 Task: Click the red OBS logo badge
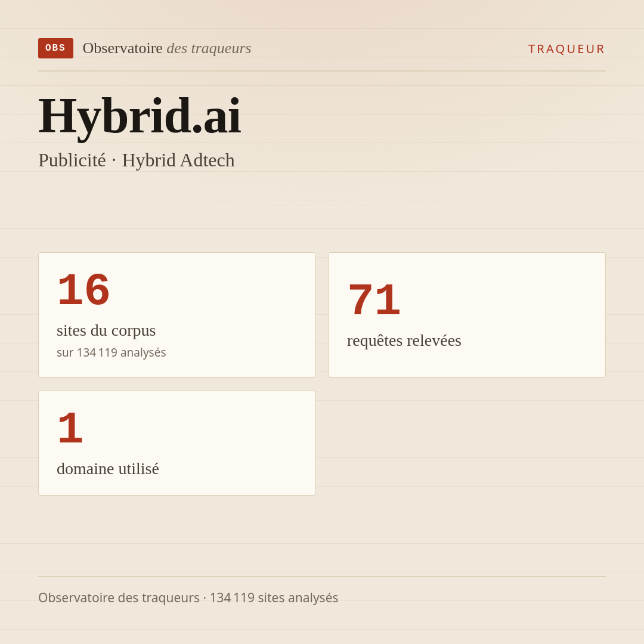click(55, 48)
